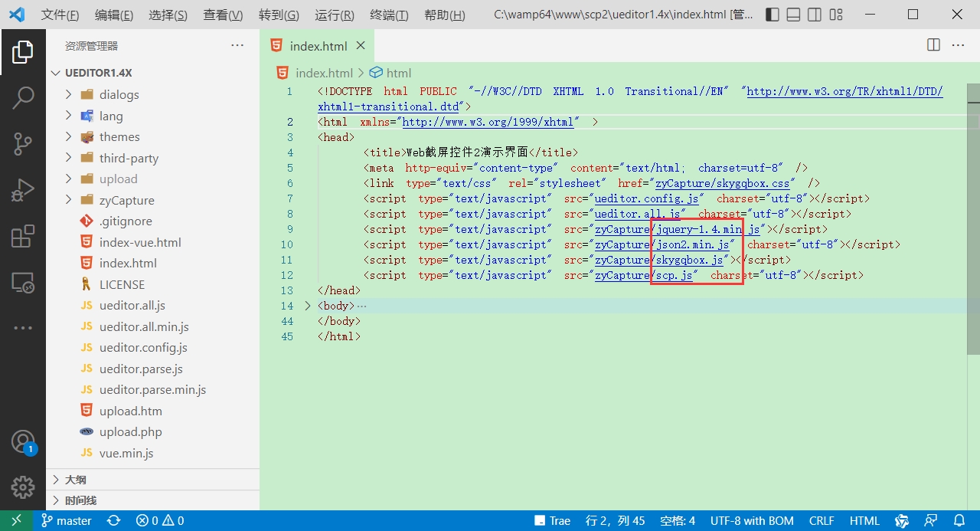Change encoding via UTF-8 with BOM
This screenshot has width=980, height=531.
click(752, 521)
